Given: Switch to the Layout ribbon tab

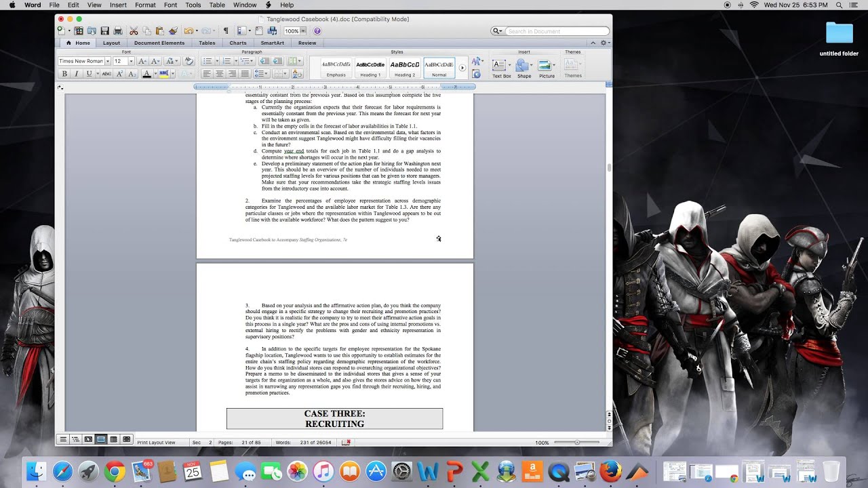Looking at the screenshot, I should click(111, 43).
